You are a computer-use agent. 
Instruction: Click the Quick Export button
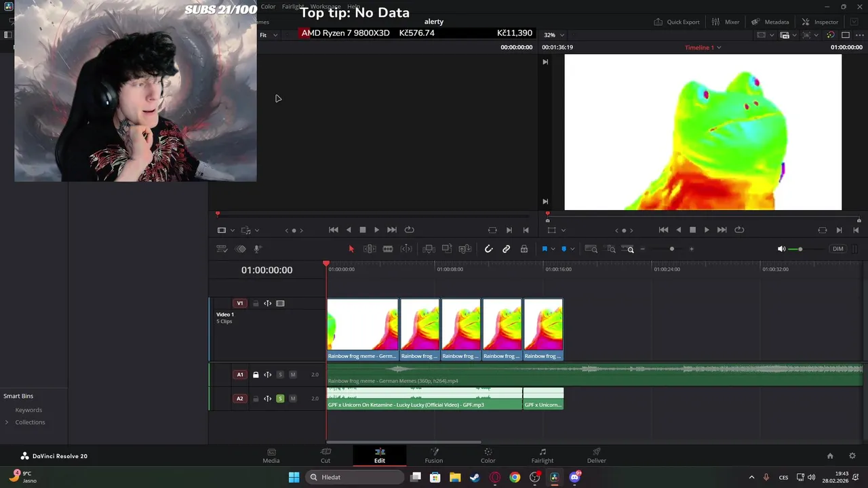click(677, 22)
